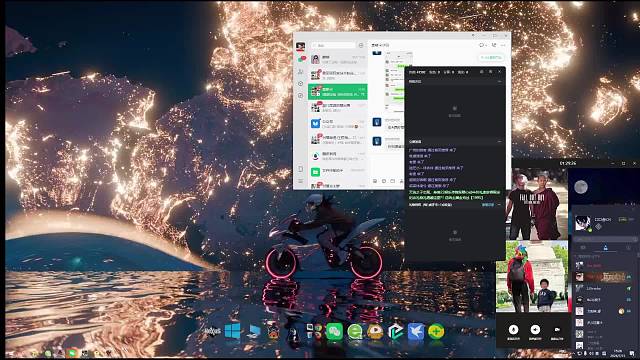Click the photo of adult and child
The image size is (640, 360).
[532, 276]
